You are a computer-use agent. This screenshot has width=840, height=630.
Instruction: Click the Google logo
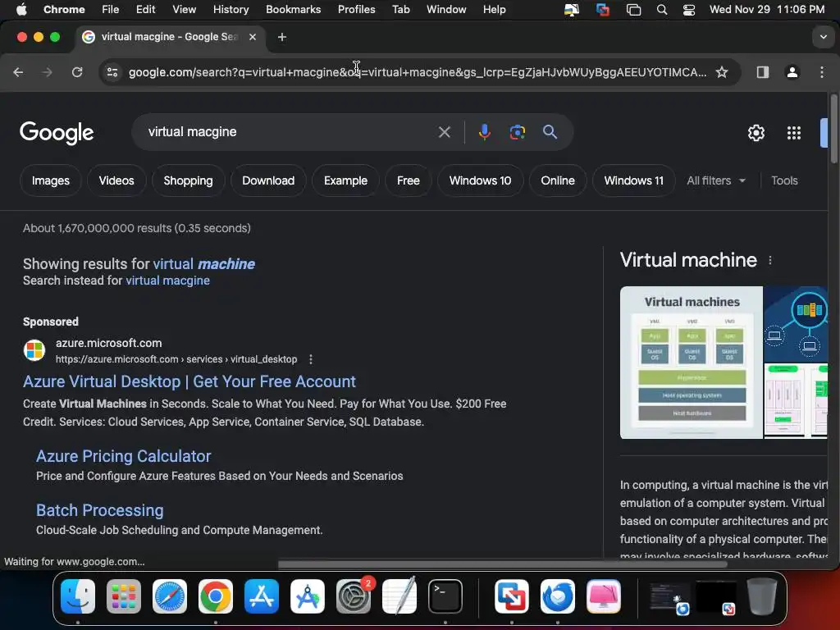click(57, 133)
